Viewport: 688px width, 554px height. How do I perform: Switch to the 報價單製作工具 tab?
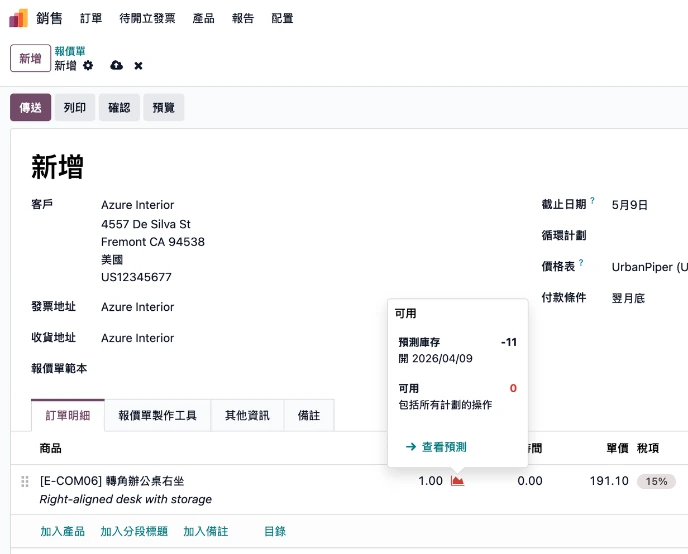pos(158,415)
